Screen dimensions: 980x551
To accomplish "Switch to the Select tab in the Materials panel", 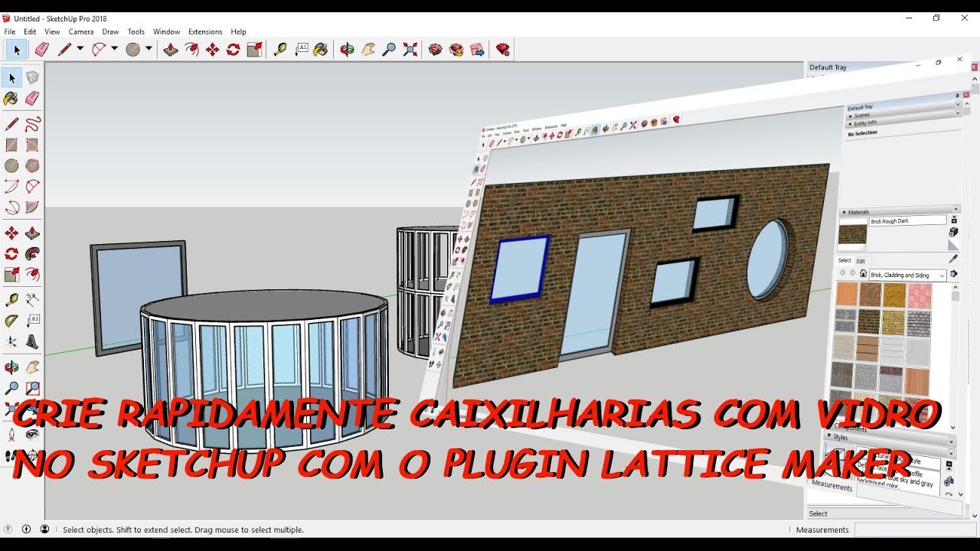I will [844, 260].
